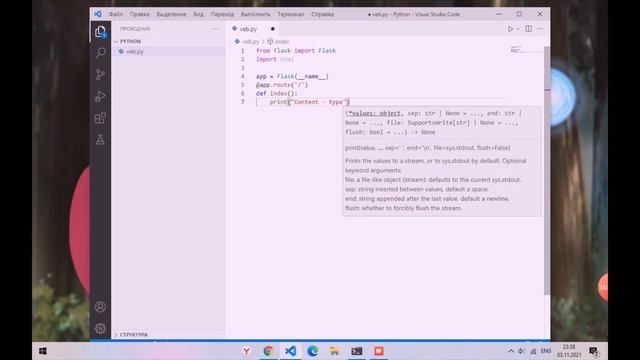Open the terminal app on taskbar
Screen dimensions: 640x360
(357, 351)
